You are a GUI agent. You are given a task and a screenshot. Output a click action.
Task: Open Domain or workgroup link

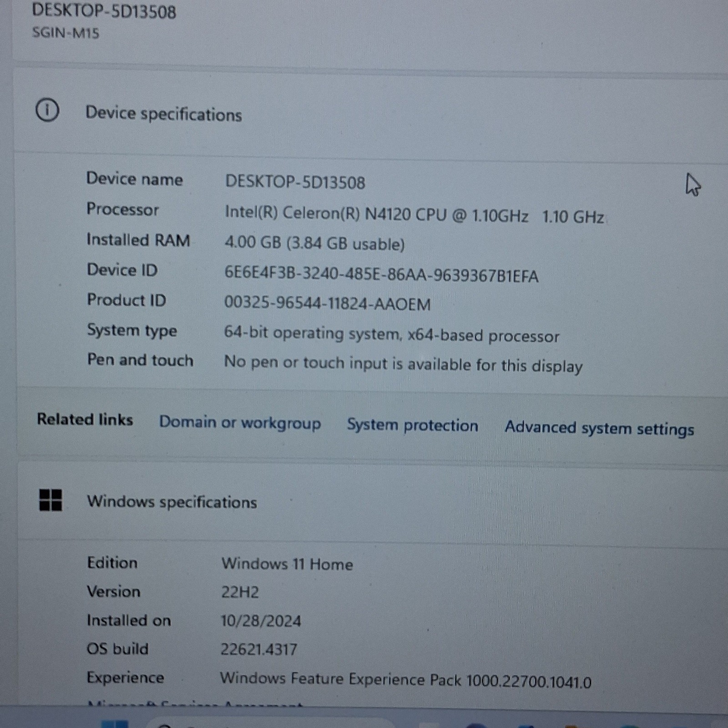click(x=240, y=423)
